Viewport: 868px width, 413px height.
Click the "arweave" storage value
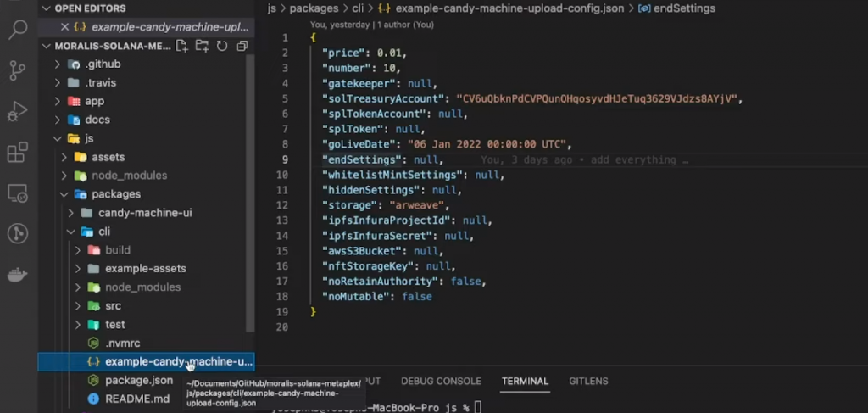point(417,205)
